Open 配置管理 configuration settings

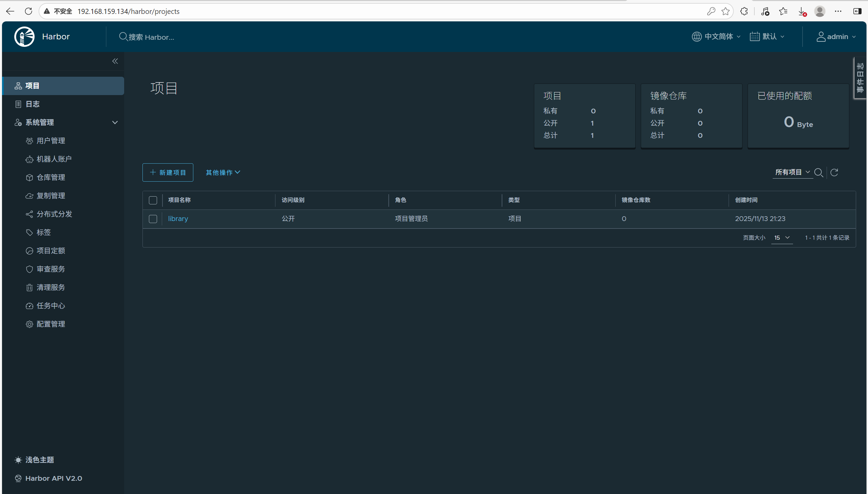point(51,324)
